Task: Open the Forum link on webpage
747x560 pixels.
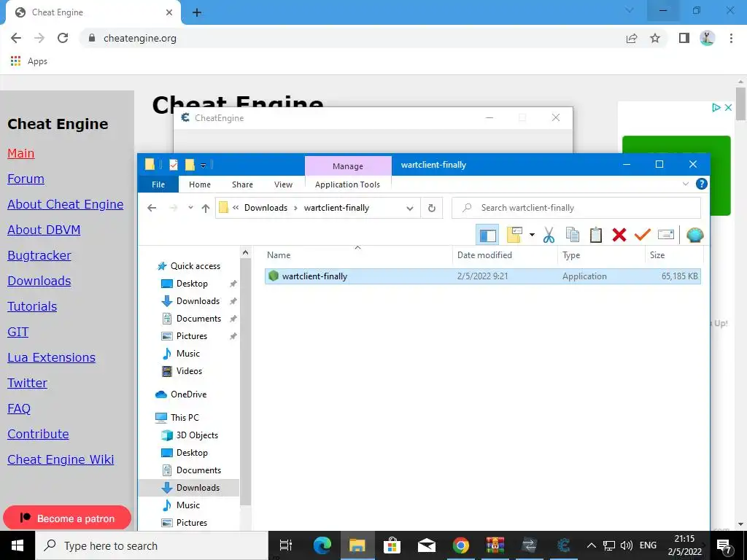Action: (x=26, y=179)
